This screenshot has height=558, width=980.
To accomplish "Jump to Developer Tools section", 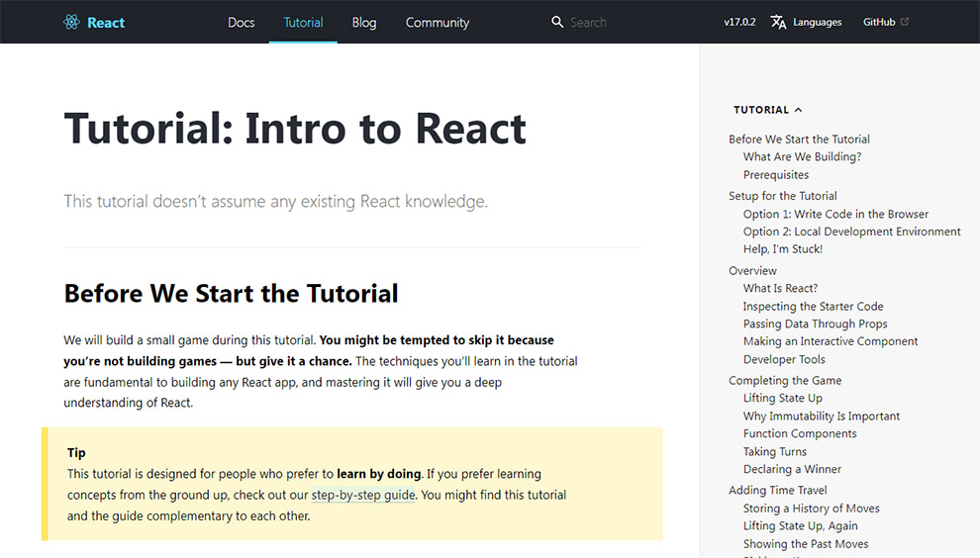I will (x=784, y=359).
